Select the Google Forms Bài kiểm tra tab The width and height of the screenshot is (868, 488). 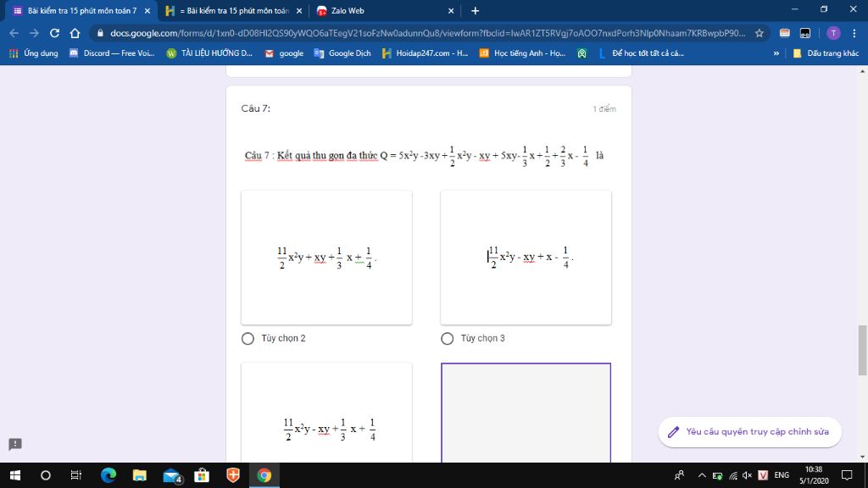[81, 10]
